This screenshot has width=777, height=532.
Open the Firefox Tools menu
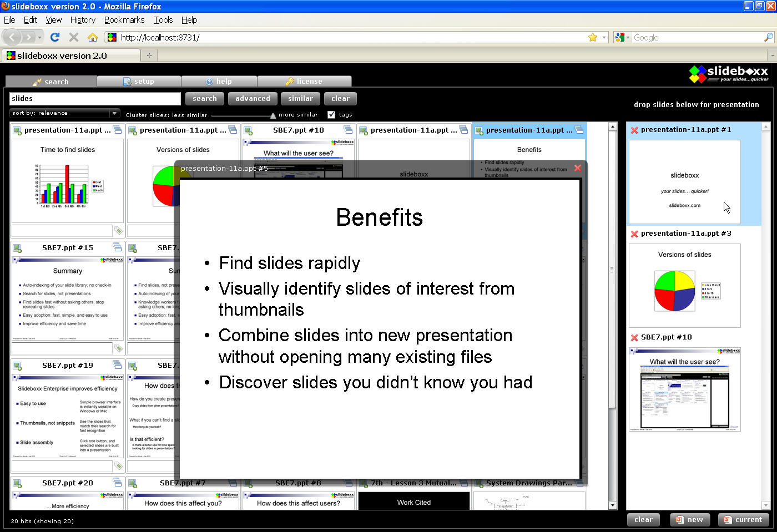[x=163, y=20]
